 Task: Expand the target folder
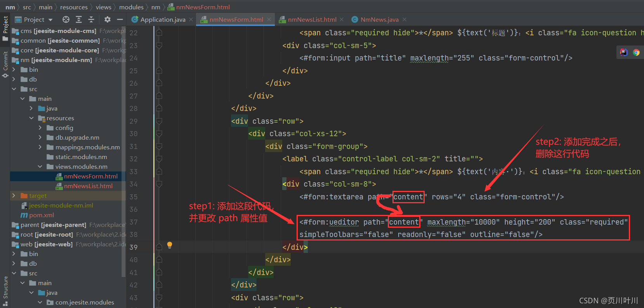click(14, 196)
